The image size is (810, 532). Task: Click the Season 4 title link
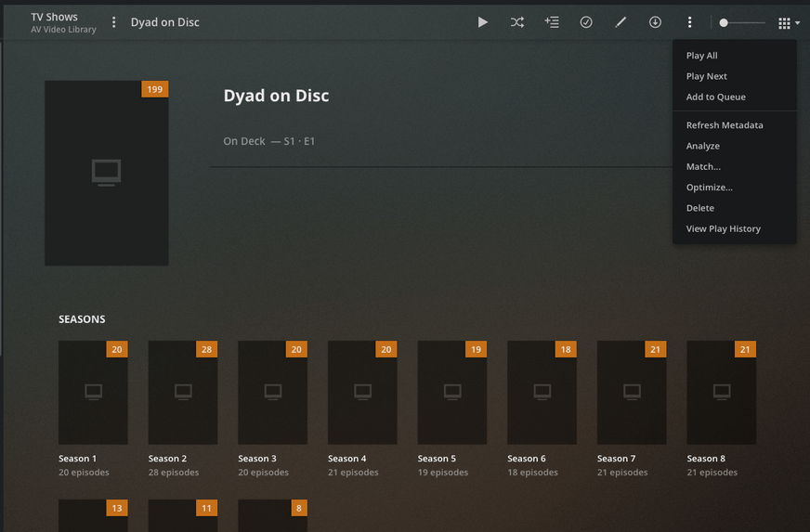tap(347, 458)
